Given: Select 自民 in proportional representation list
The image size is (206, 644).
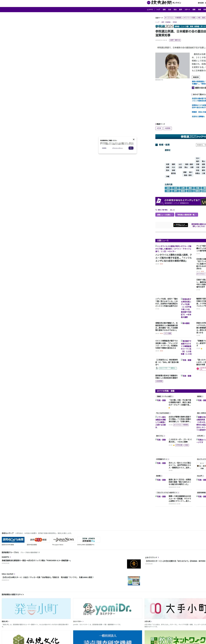Looking at the screenshot, I should tap(168, 188).
